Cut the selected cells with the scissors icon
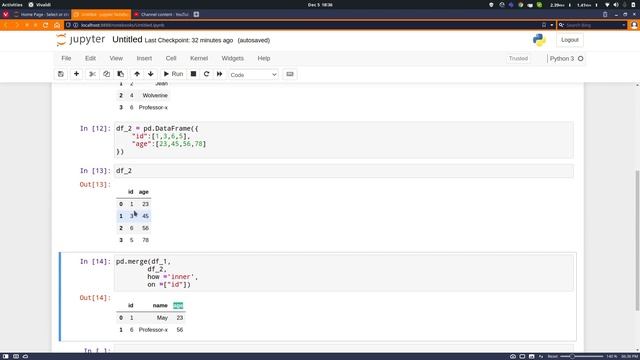This screenshot has width=640, height=360. point(92,74)
